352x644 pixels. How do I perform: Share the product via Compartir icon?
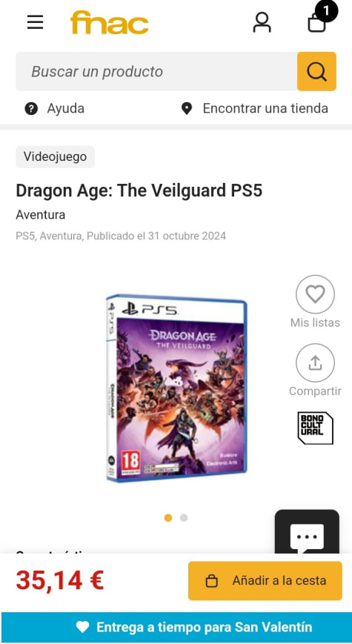pyautogui.click(x=315, y=363)
